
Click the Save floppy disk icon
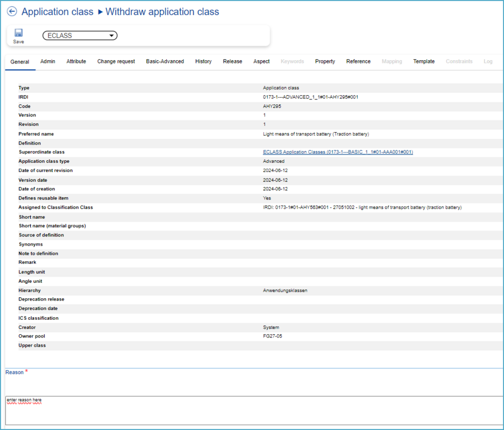tap(18, 33)
